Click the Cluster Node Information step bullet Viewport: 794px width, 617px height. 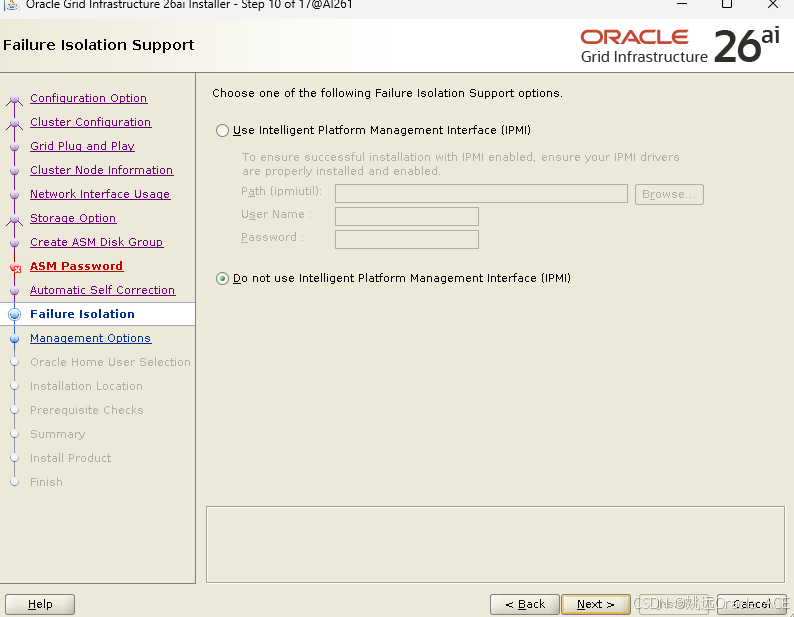pos(15,171)
